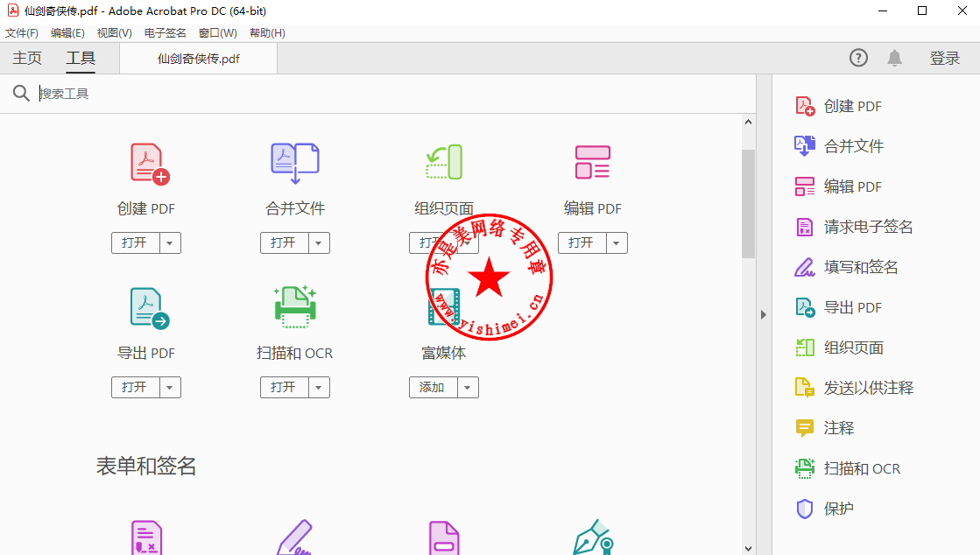Switch to the 主页 tab

pos(27,58)
